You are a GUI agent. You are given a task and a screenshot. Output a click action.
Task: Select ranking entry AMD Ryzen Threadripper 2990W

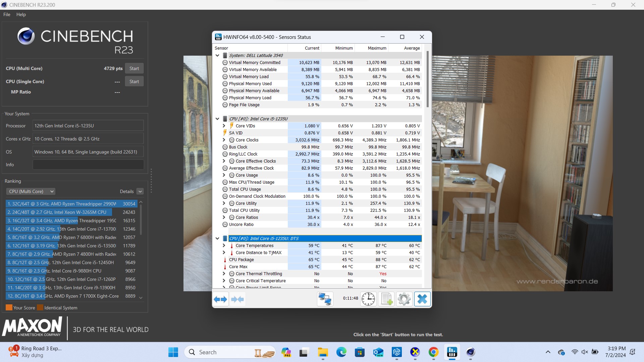tap(71, 204)
